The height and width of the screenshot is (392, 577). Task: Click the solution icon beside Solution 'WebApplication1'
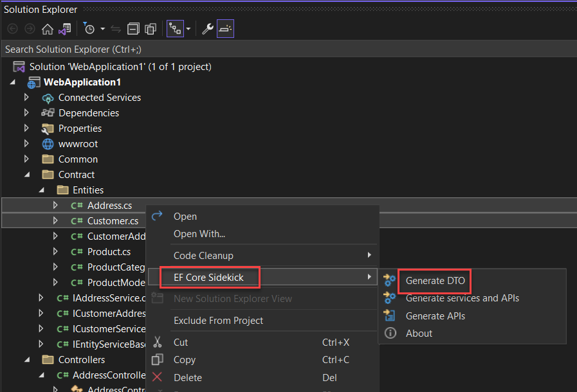[19, 67]
